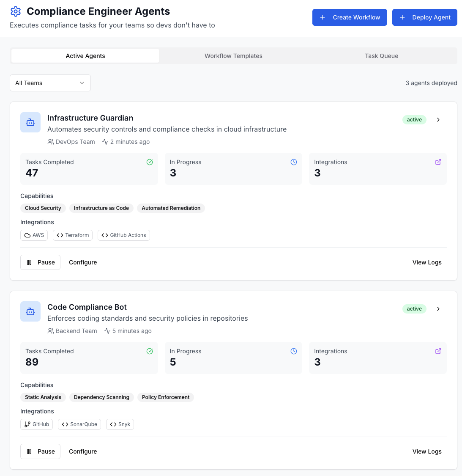
Task: Configure the Infrastructure Guardian agent
Action: point(83,262)
